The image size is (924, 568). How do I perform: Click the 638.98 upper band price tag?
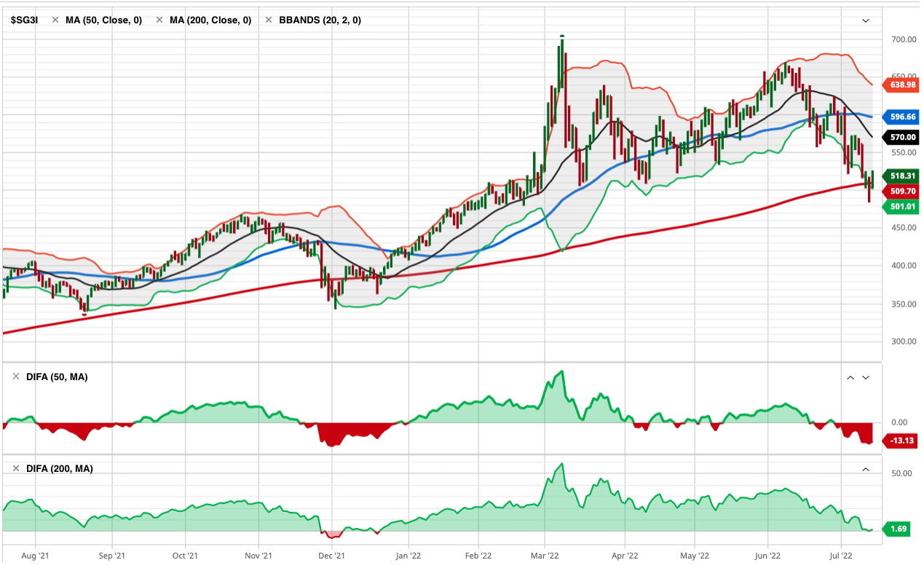(x=901, y=84)
